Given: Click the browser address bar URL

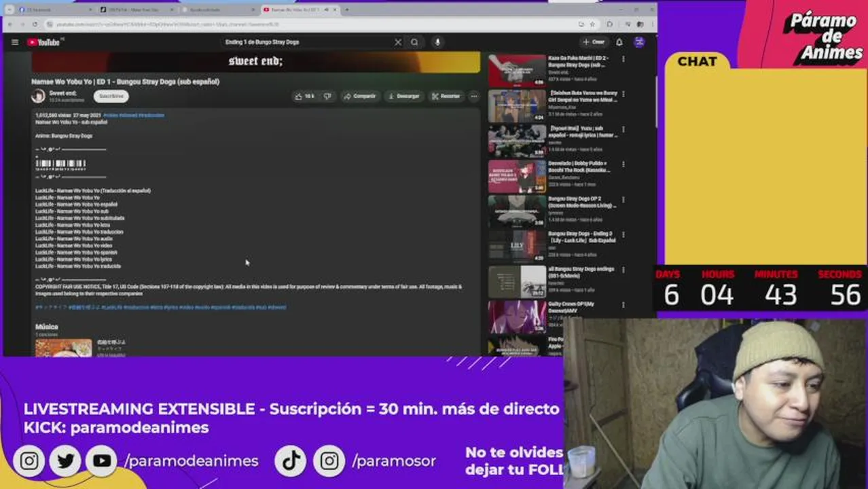Looking at the screenshot, I should coord(312,24).
